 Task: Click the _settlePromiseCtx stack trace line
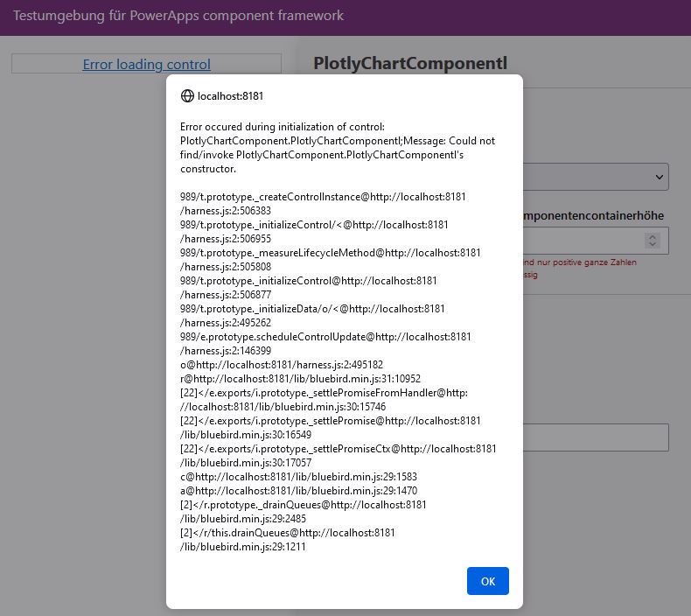point(338,456)
